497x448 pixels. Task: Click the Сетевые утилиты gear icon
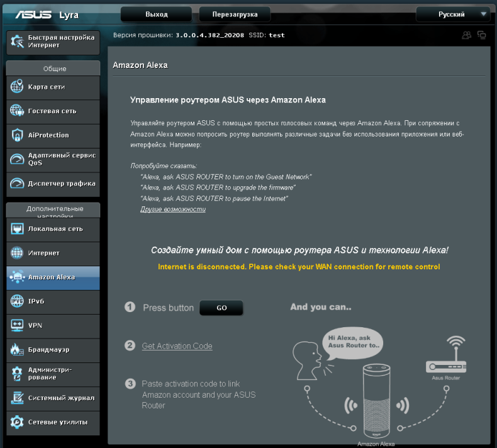click(x=17, y=422)
